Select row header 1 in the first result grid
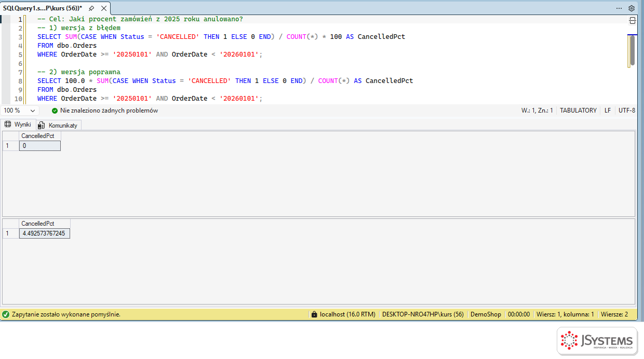The width and height of the screenshot is (644, 359). tap(10, 146)
